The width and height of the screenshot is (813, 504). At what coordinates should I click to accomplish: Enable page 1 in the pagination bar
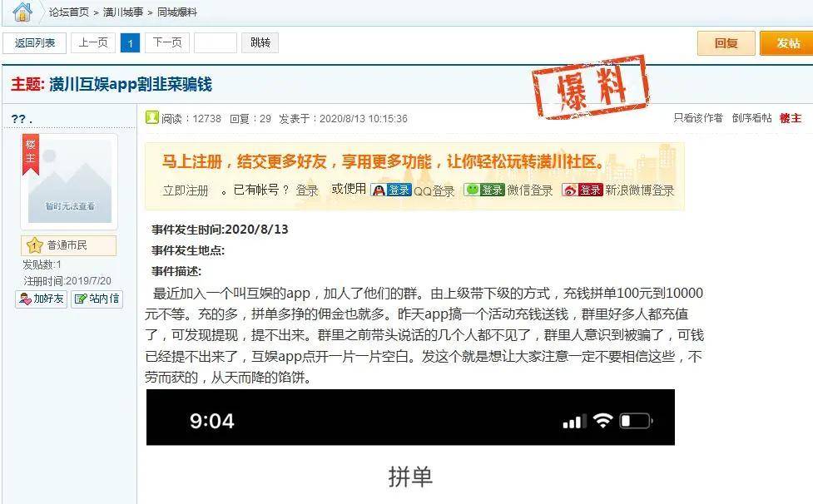pos(130,42)
